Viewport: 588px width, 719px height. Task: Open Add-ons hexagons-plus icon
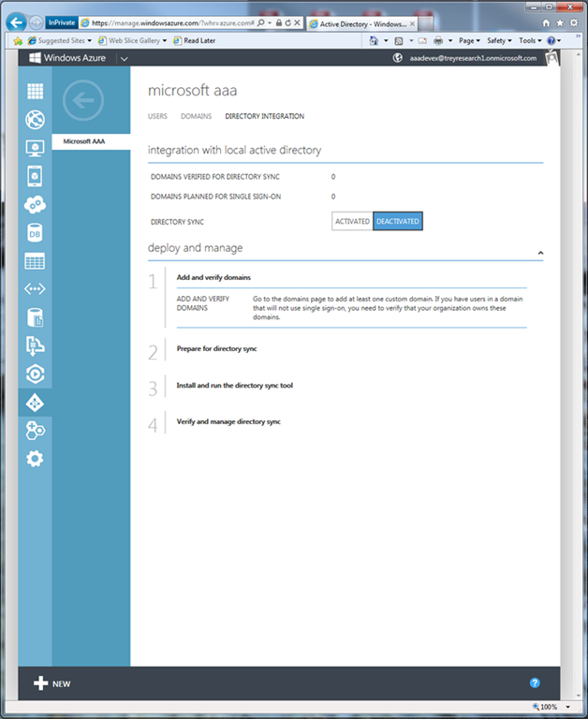click(35, 431)
